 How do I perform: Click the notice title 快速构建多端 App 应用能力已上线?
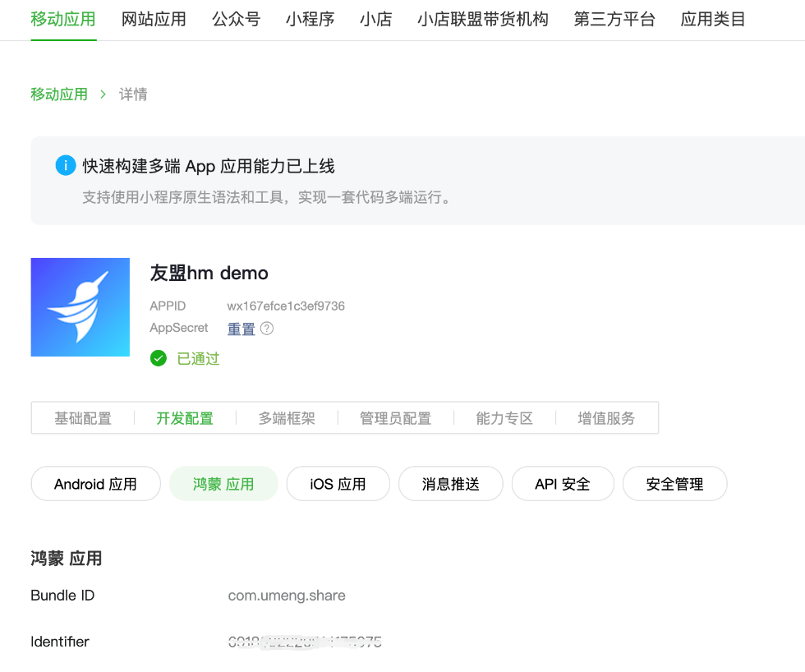coord(209,166)
